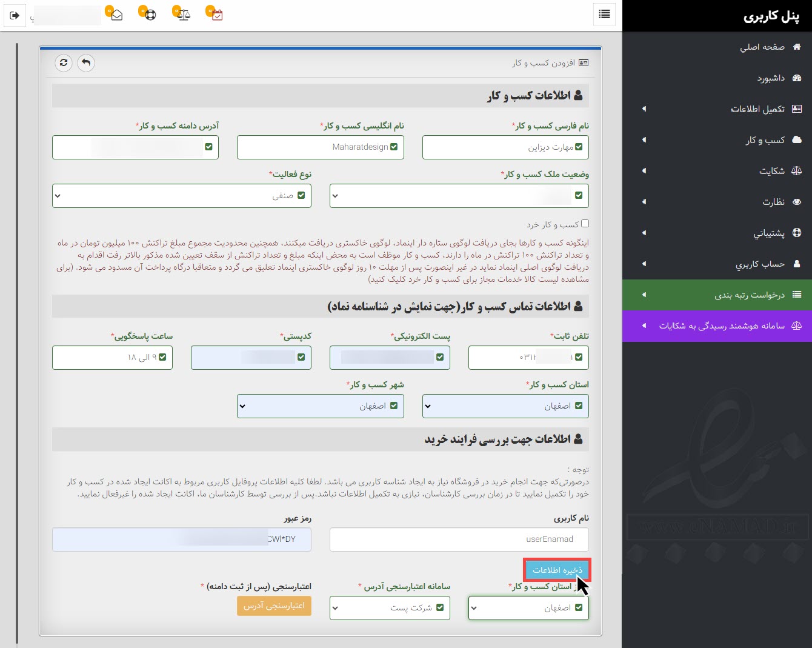Click the نام کاربری userEnamad input
Screen dimensions: 812x648
point(459,539)
